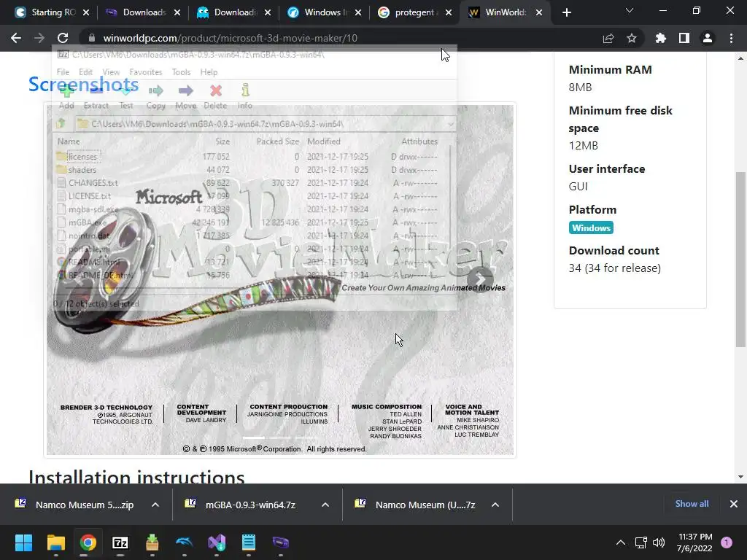Viewport: 747px width, 560px height.
Task: Go back to the previous page
Action: tap(16, 38)
